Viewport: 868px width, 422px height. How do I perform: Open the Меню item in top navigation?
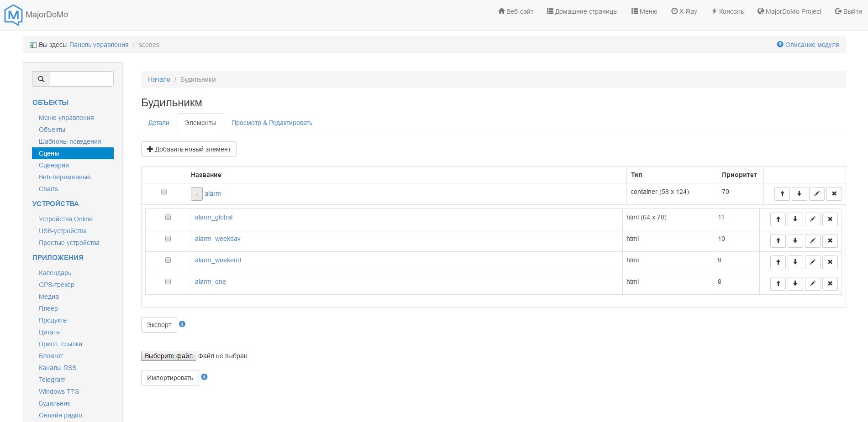(x=644, y=11)
